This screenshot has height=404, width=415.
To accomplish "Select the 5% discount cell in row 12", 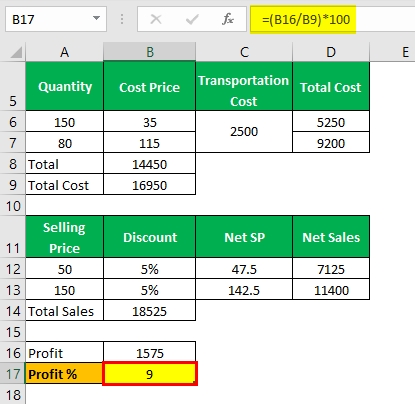I will pyautogui.click(x=150, y=269).
